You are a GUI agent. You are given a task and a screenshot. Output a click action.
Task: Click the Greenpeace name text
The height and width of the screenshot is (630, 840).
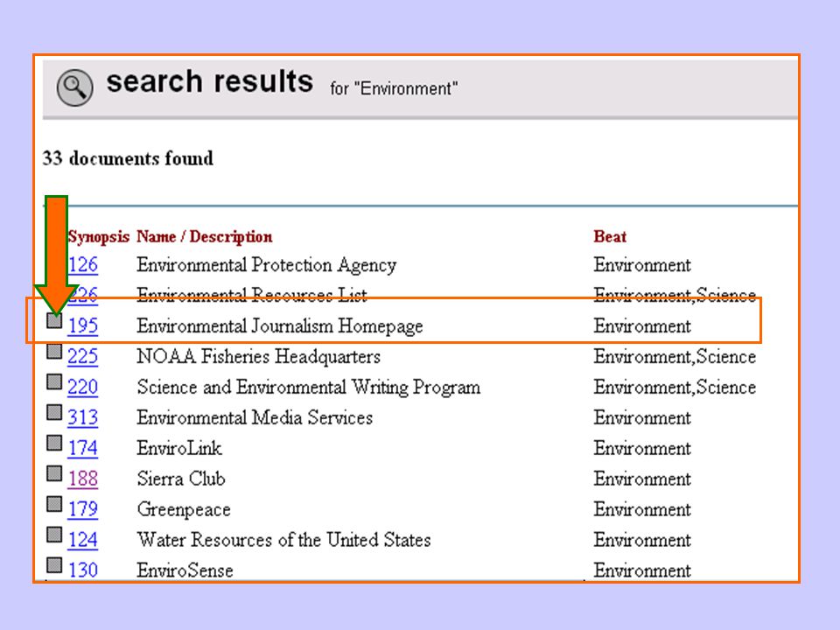tap(183, 509)
